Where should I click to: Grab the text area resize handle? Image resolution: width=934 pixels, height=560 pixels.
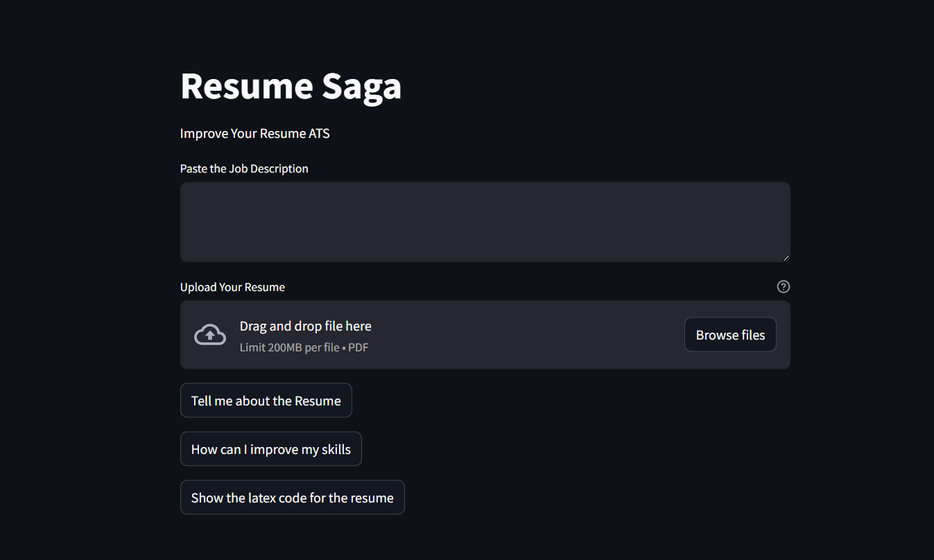tap(786, 258)
